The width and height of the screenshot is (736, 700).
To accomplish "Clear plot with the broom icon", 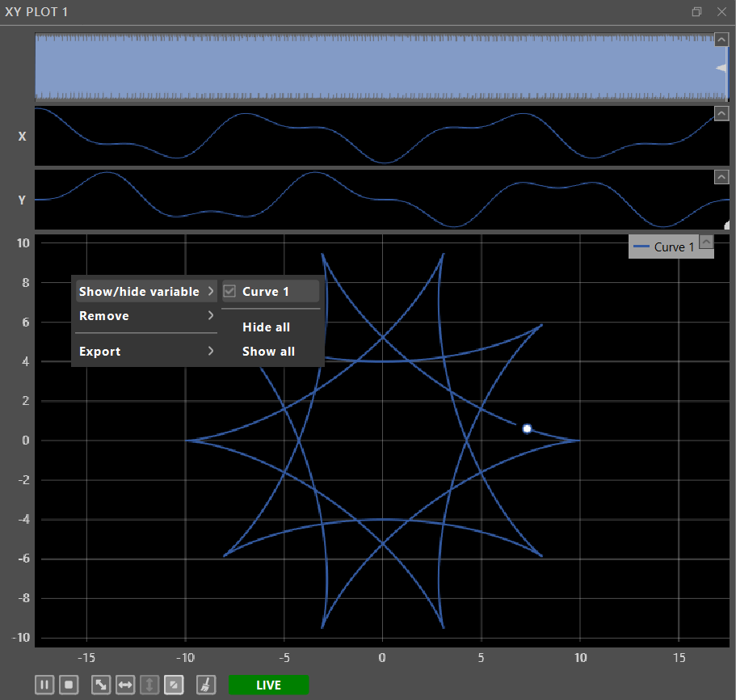I will coord(206,685).
